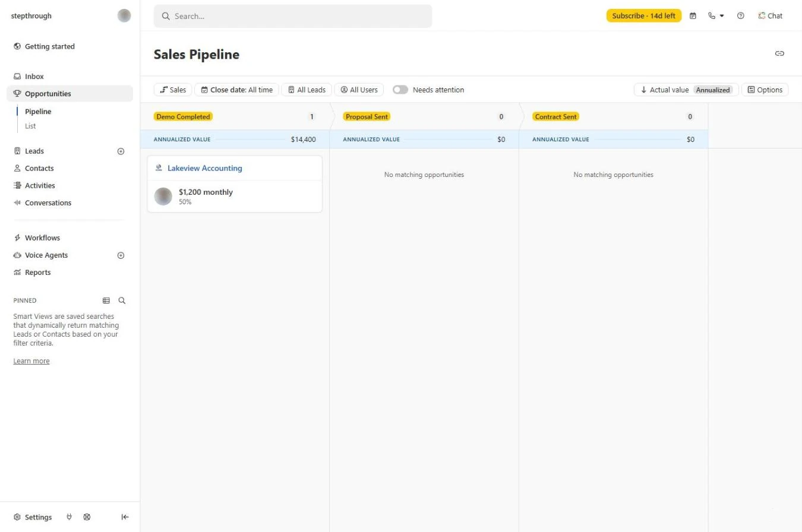This screenshot has width=802, height=532.
Task: Click the pinned Smart Views list icon
Action: click(x=106, y=300)
